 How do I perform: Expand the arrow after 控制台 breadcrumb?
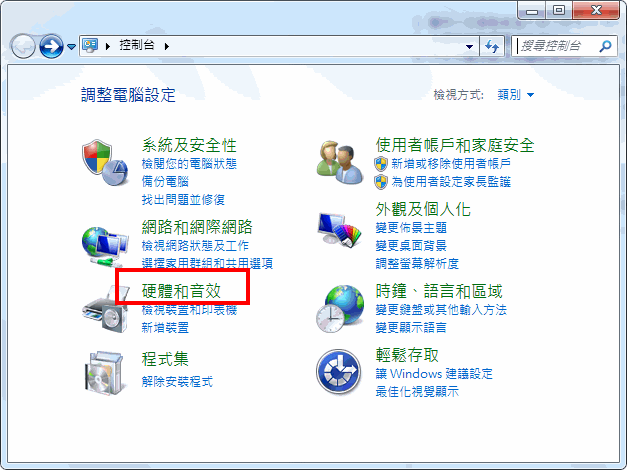pos(167,46)
